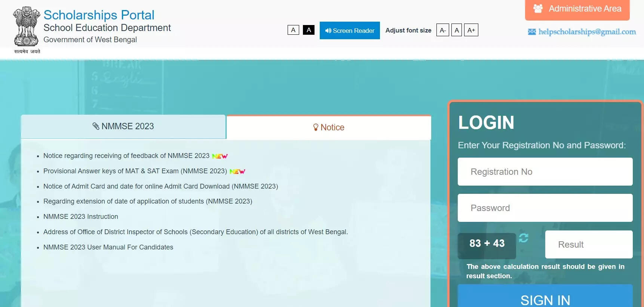Click the captcha calculation instruction text

point(545,271)
